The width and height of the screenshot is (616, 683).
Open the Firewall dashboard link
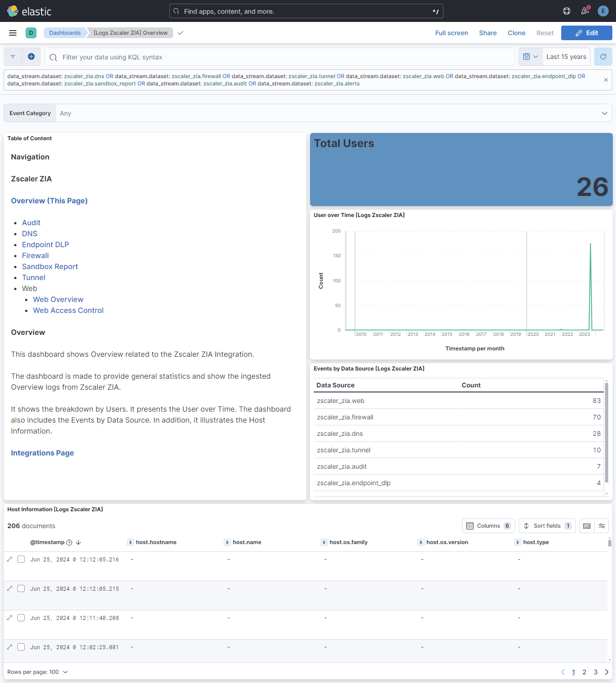(35, 255)
